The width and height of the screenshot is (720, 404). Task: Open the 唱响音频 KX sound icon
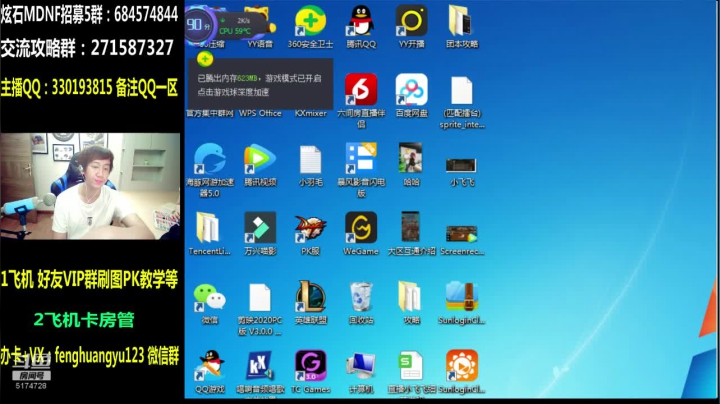[x=260, y=372]
